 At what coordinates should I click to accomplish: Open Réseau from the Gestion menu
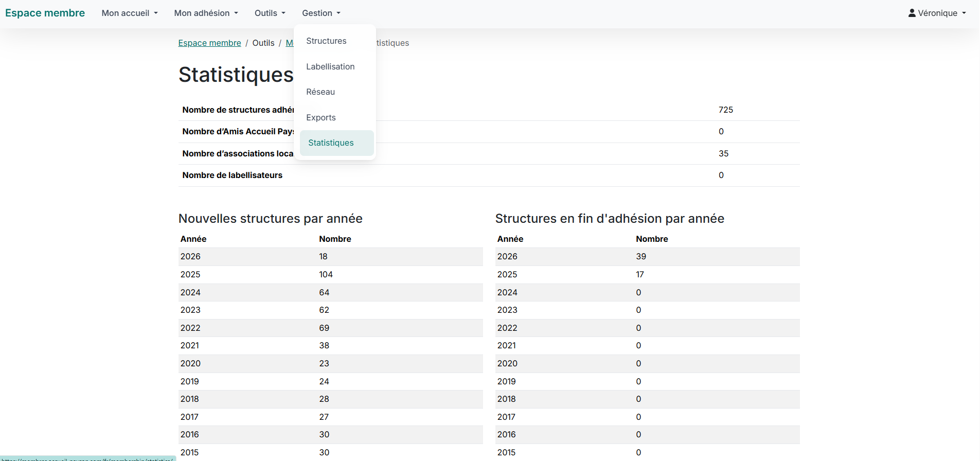point(320,92)
